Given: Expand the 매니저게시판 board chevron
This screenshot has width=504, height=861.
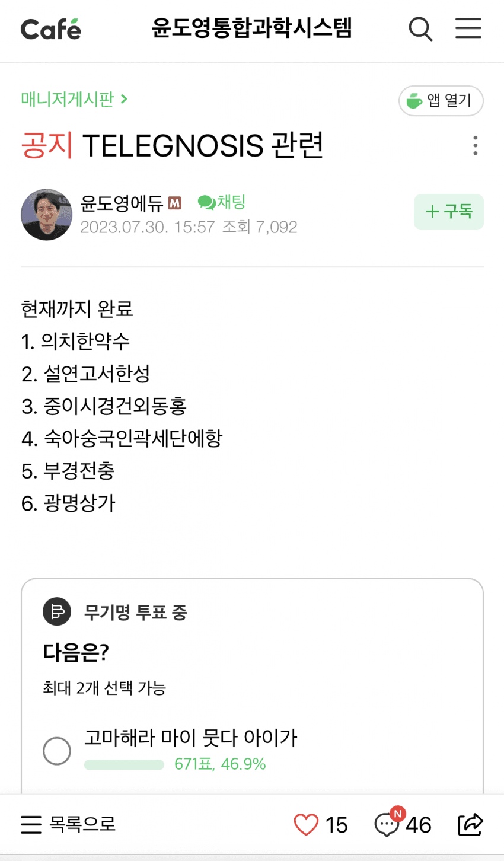Looking at the screenshot, I should pos(124,99).
